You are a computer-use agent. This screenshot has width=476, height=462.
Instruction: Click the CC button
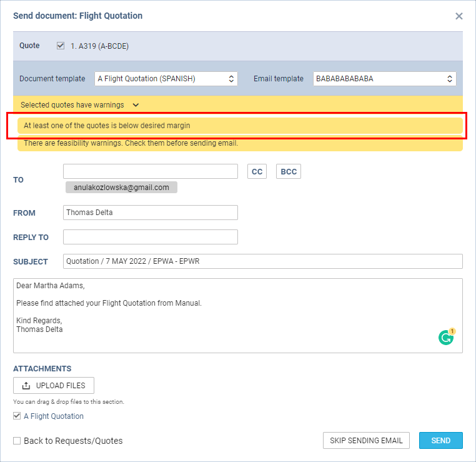tap(257, 172)
